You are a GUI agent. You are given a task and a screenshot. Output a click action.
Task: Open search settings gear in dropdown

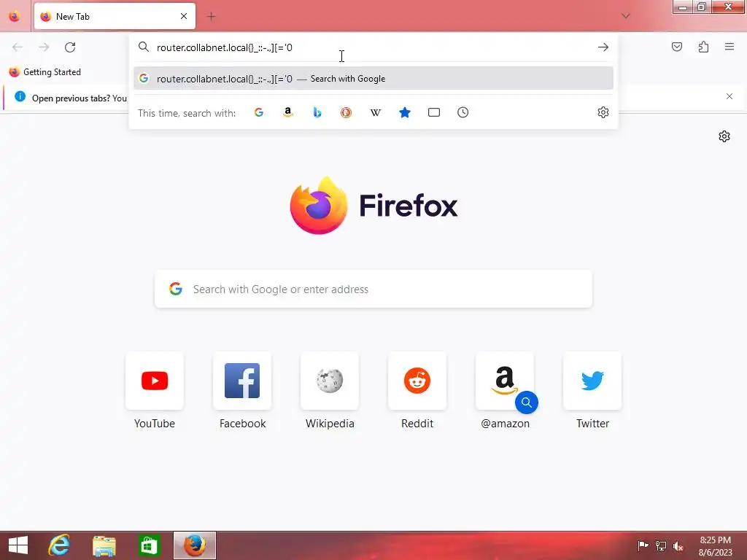603,112
